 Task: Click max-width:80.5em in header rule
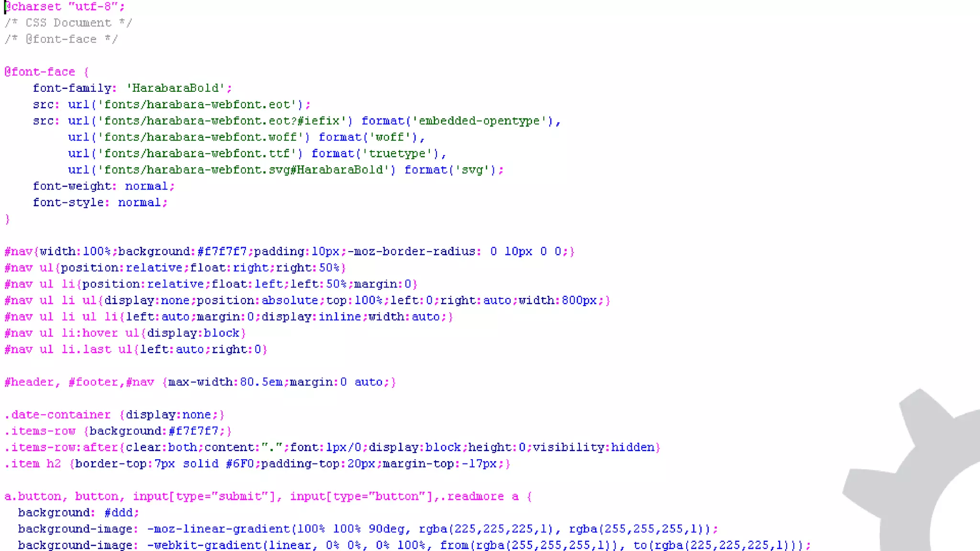(225, 382)
